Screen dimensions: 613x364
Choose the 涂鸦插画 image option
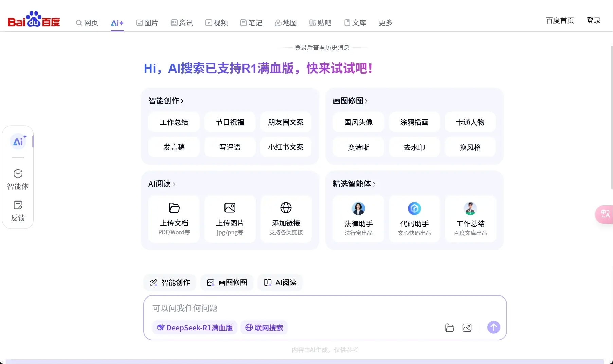pyautogui.click(x=414, y=122)
